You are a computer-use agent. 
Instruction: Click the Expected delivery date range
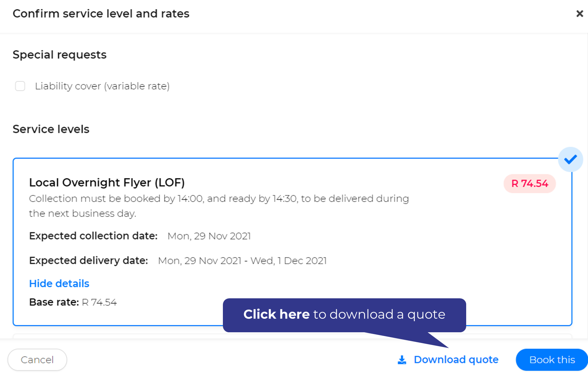(242, 261)
